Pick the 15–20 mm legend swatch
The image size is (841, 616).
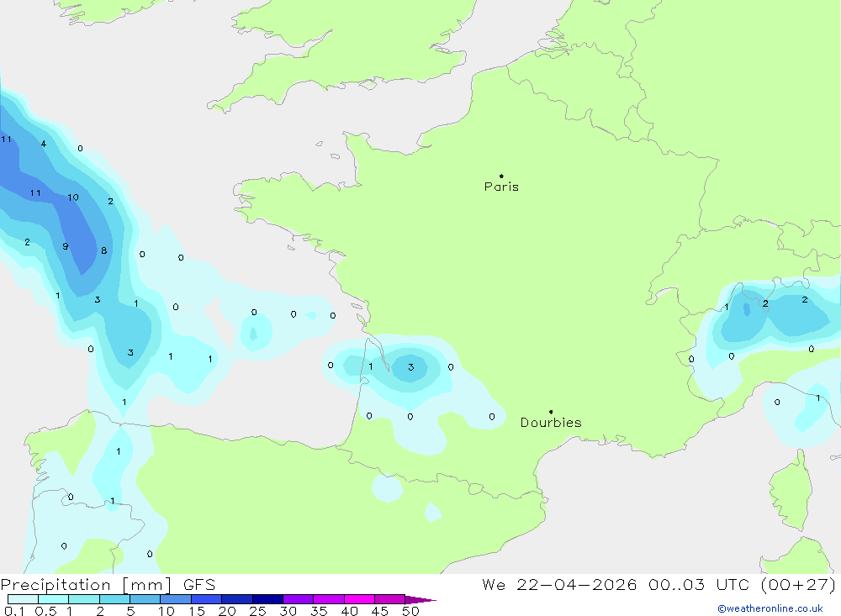pyautogui.click(x=207, y=599)
